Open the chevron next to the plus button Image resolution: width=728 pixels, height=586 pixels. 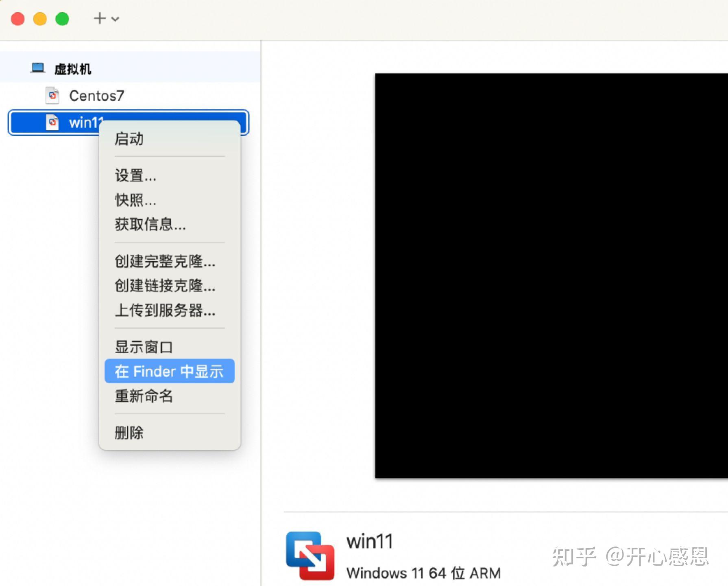[x=115, y=19]
